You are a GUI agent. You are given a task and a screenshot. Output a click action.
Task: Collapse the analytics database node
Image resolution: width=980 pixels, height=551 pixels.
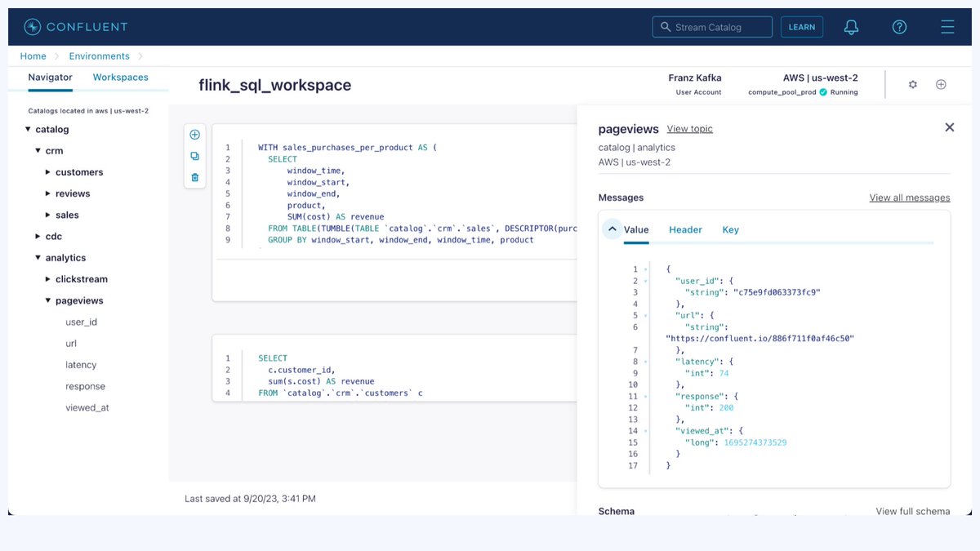coord(38,258)
